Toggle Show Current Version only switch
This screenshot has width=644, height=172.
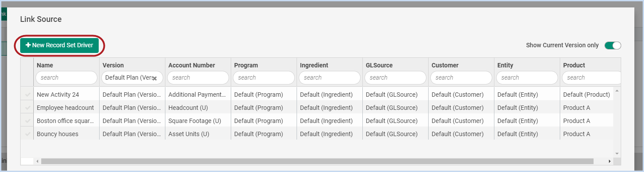click(x=613, y=46)
